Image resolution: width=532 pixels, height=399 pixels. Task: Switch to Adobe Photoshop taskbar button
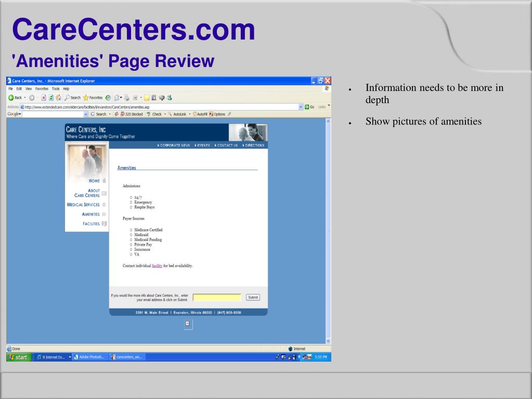point(89,357)
